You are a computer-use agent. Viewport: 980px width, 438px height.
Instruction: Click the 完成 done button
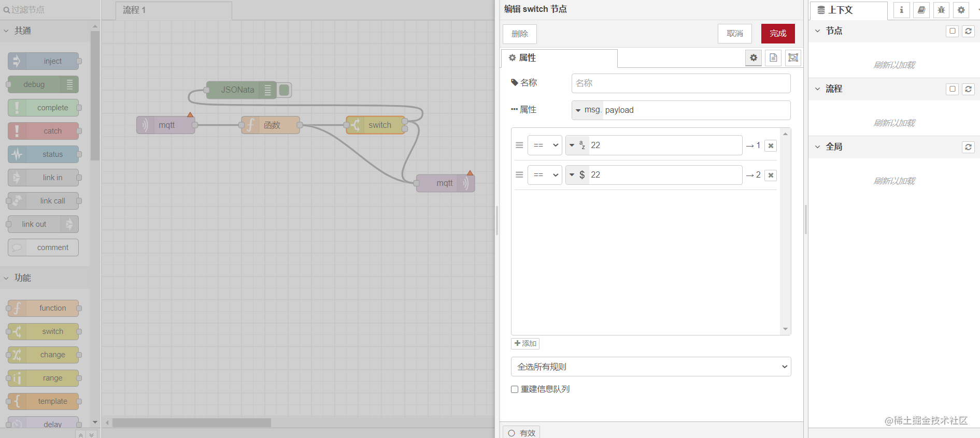tap(778, 34)
